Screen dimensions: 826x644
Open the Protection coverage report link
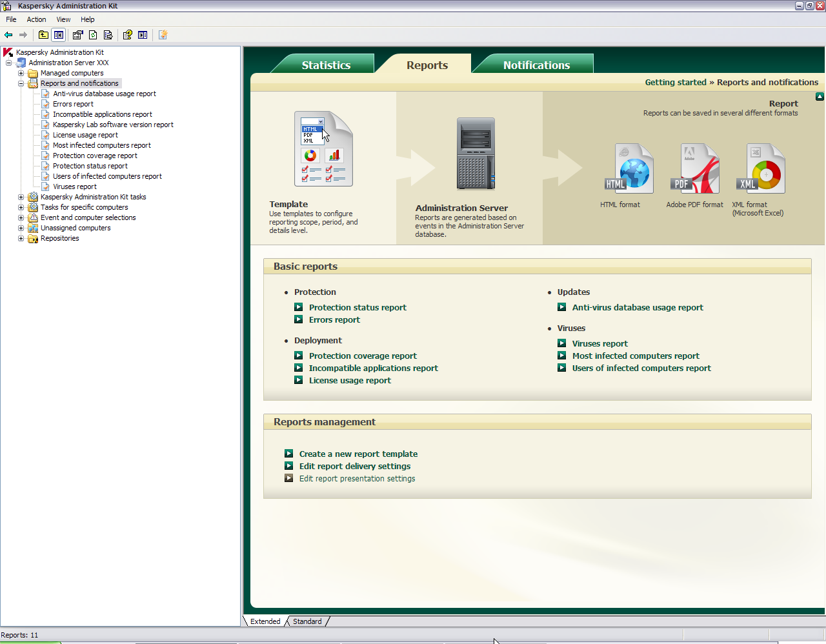363,356
